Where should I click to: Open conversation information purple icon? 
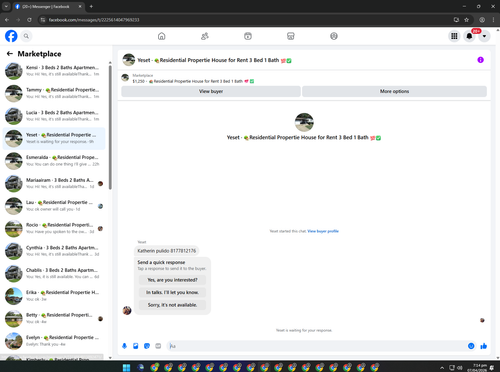coord(480,60)
